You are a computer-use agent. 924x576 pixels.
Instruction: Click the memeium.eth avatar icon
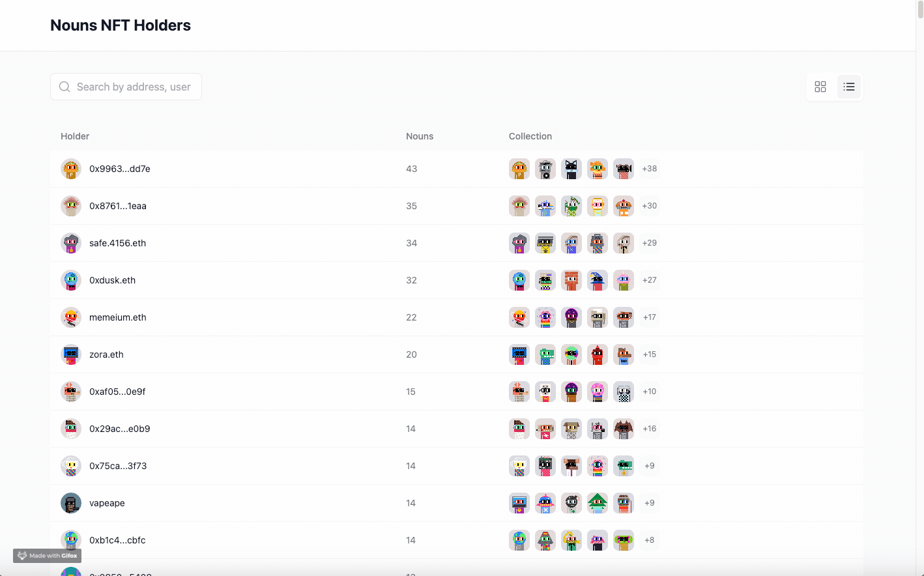pyautogui.click(x=71, y=317)
